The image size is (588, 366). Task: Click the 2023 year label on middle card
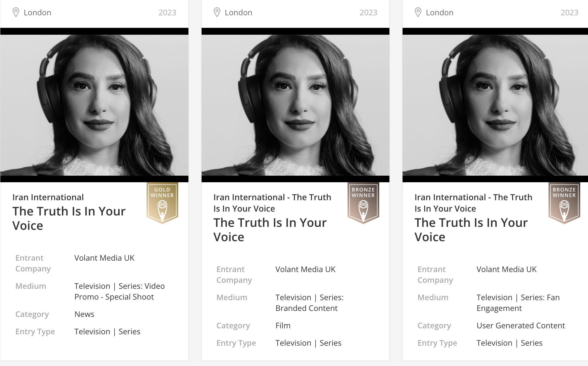click(368, 13)
